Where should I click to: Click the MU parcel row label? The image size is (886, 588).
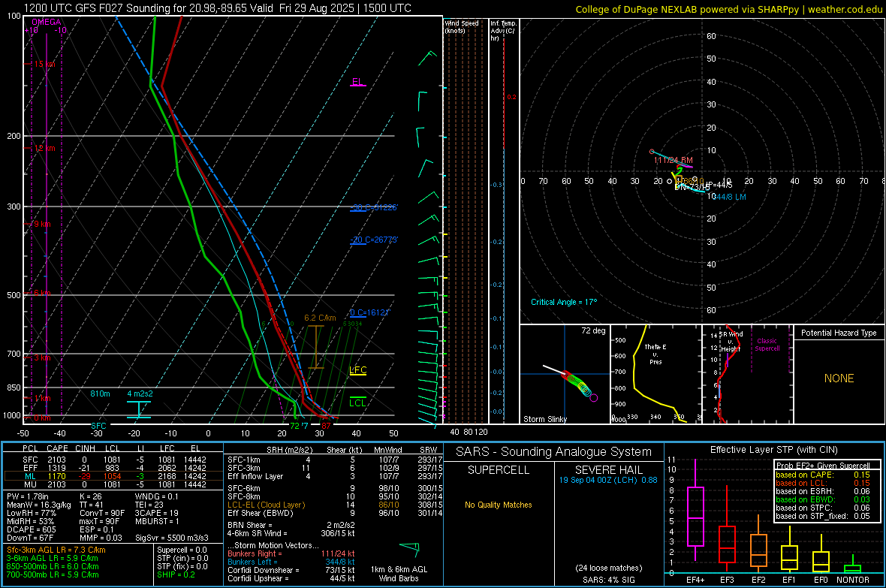point(29,484)
